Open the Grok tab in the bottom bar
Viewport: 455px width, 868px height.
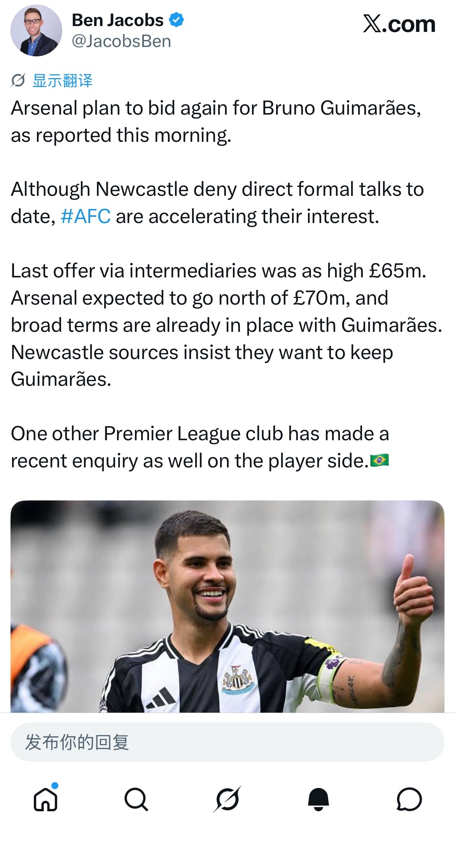point(227,799)
